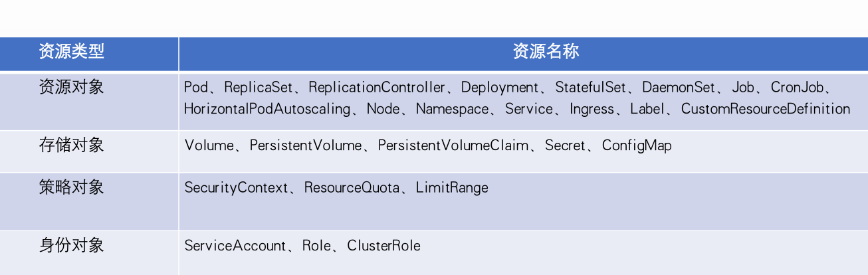Image resolution: width=868 pixels, height=275 pixels.
Task: Click the 资源类型 column header
Action: point(71,52)
